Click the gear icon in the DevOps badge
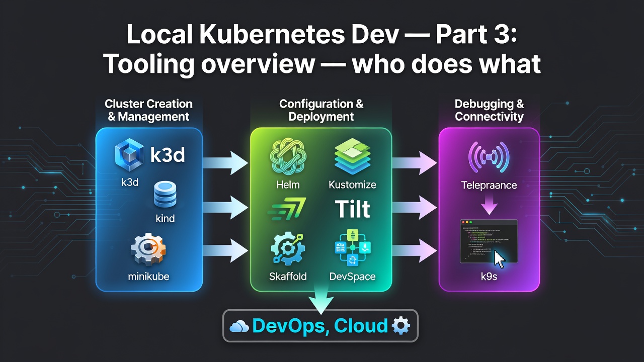Screen dimensions: 644x362 pyautogui.click(x=401, y=326)
